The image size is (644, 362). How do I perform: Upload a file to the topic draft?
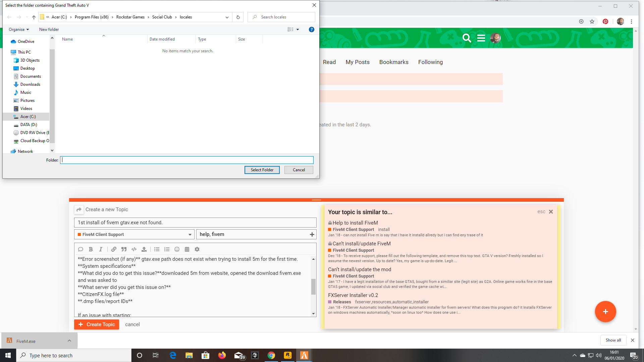click(144, 249)
